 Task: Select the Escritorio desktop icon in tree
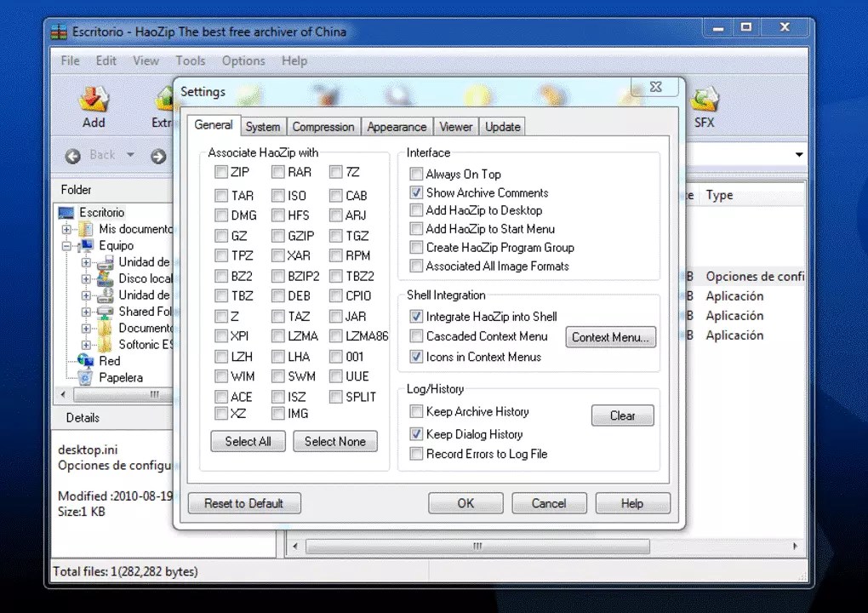(66, 213)
